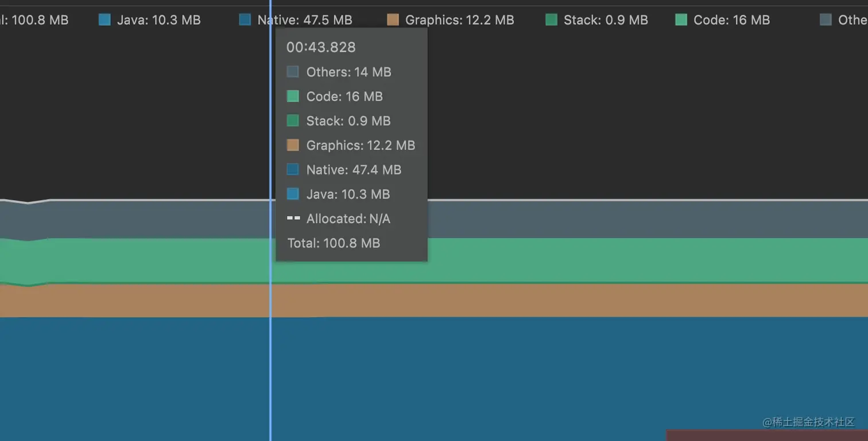Click "Code: 16 MB" in the tooltip

(x=344, y=96)
